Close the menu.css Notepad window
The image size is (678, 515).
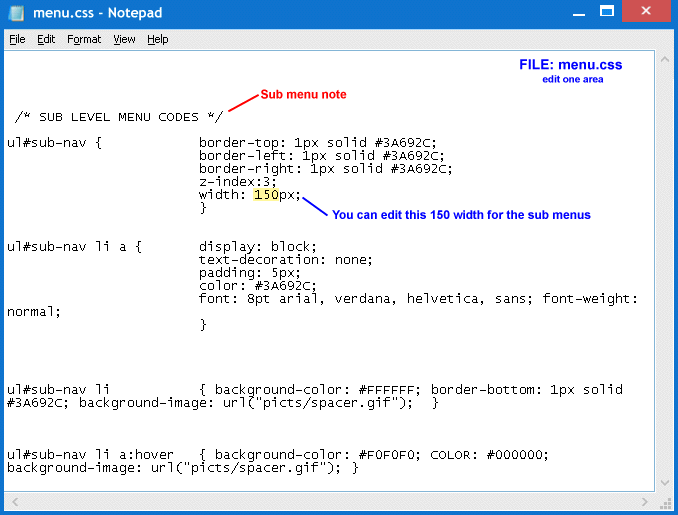(647, 10)
